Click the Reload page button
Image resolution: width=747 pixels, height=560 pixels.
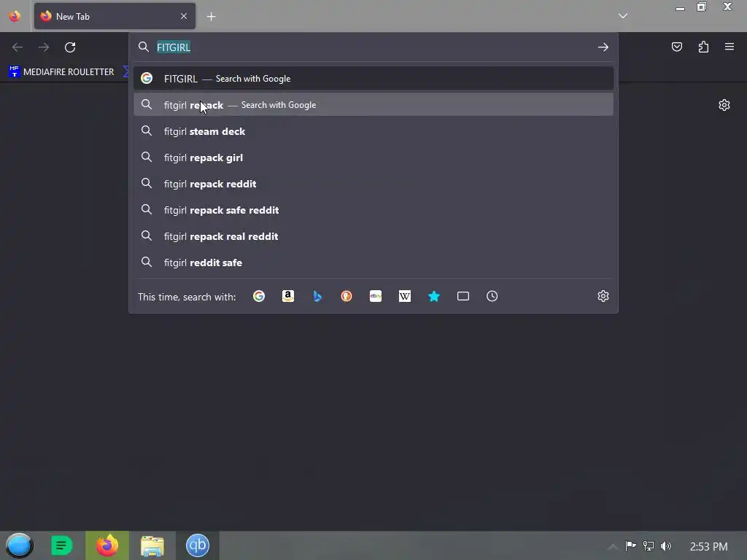[x=70, y=47]
